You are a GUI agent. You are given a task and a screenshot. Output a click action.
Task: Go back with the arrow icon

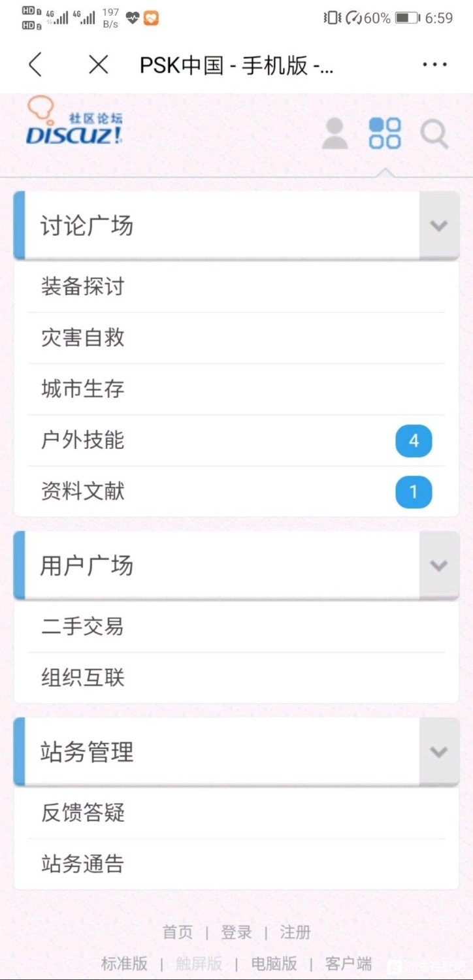35,65
